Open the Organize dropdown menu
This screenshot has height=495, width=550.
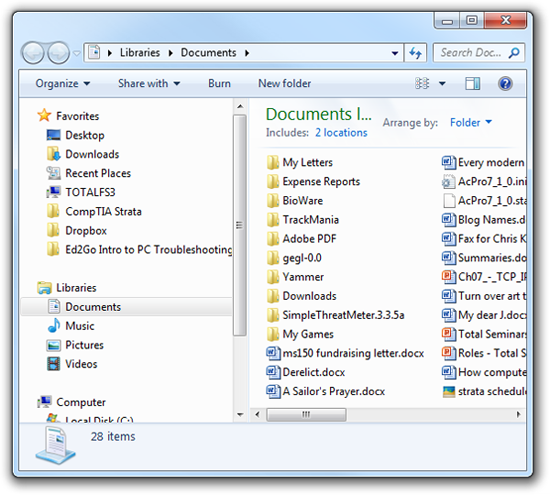(x=63, y=83)
